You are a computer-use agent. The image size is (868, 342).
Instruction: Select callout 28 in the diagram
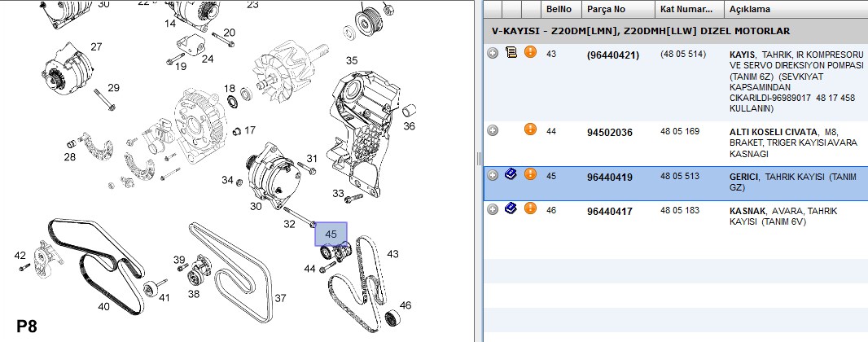(70, 157)
